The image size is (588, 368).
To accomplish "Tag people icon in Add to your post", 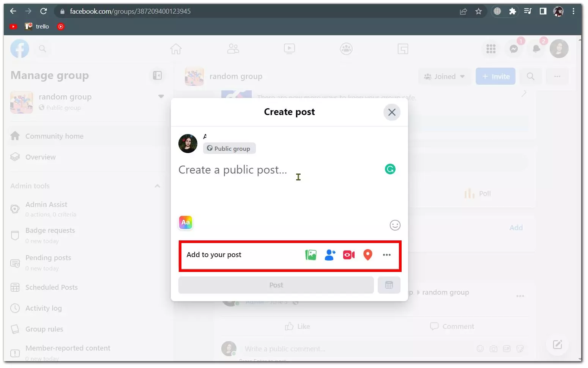I will 330,255.
